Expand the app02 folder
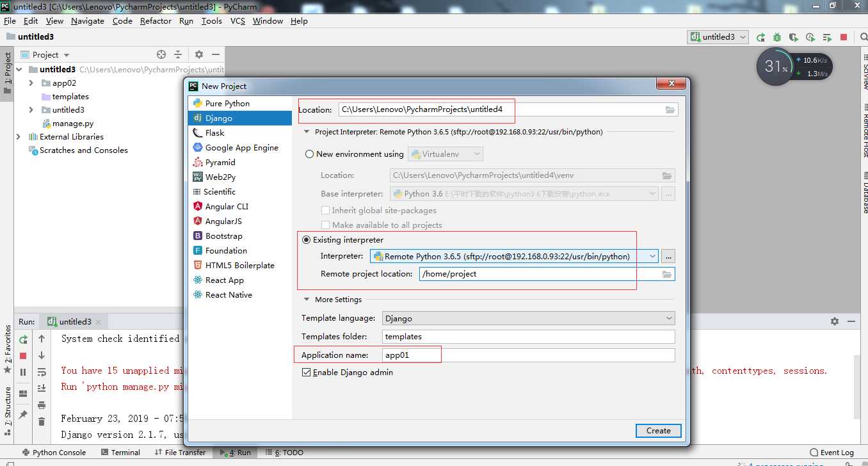868x466 pixels. tap(31, 83)
